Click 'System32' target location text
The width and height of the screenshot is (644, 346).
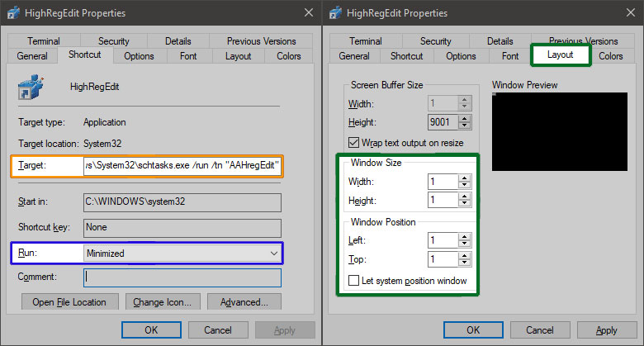[x=102, y=144]
